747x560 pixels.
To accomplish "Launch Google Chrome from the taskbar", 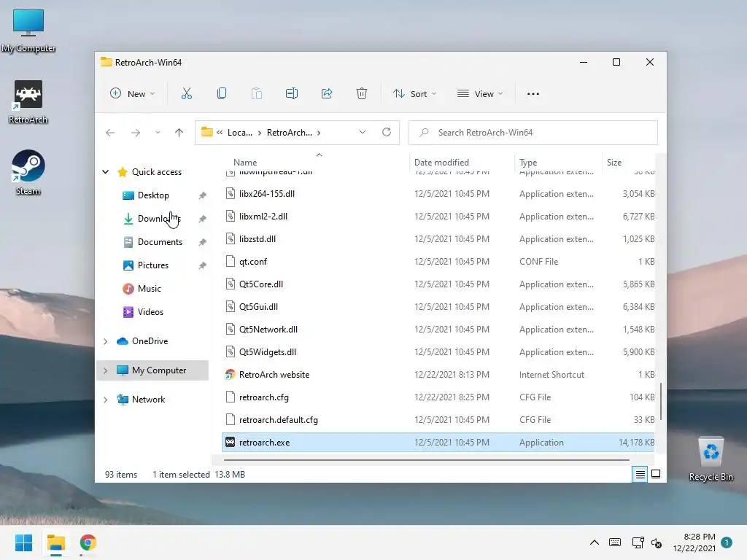I will tap(88, 542).
